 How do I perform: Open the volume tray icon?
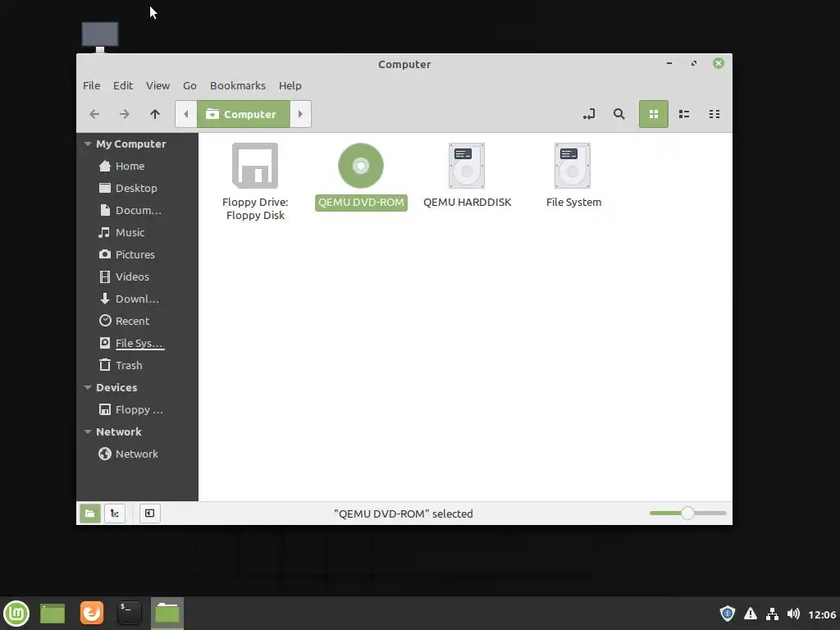click(793, 614)
